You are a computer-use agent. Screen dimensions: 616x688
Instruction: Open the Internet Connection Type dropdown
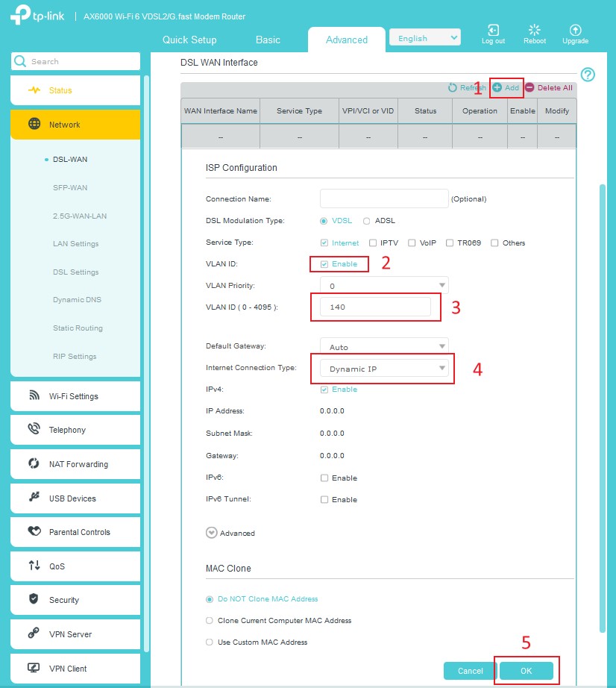coord(384,369)
